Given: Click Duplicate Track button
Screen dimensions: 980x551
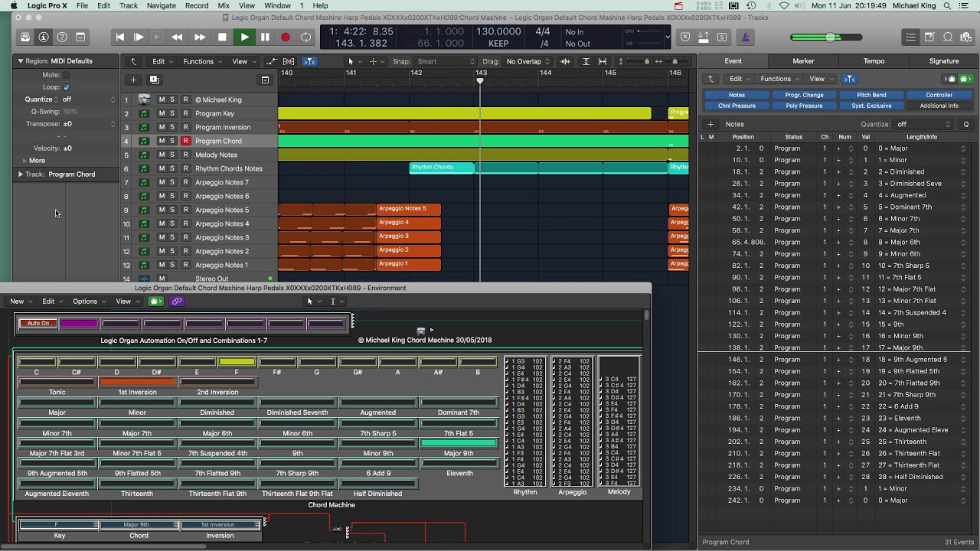Looking at the screenshot, I should [x=154, y=80].
